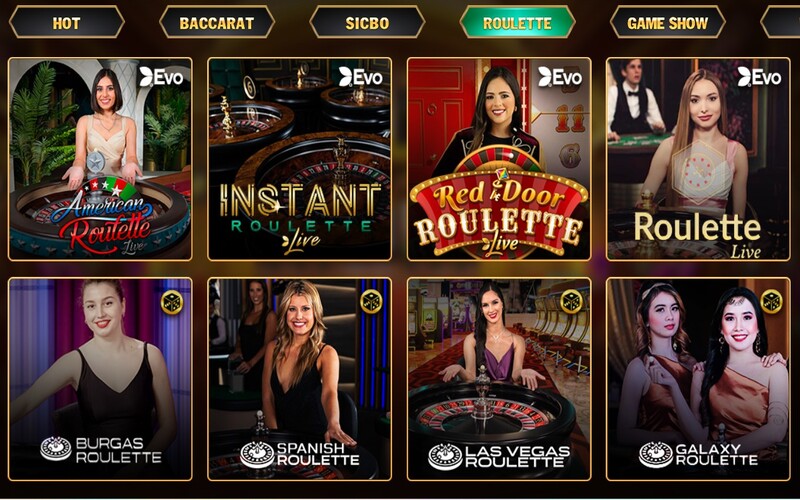
Task: Open the BACCARAT category tab
Action: coord(217,23)
